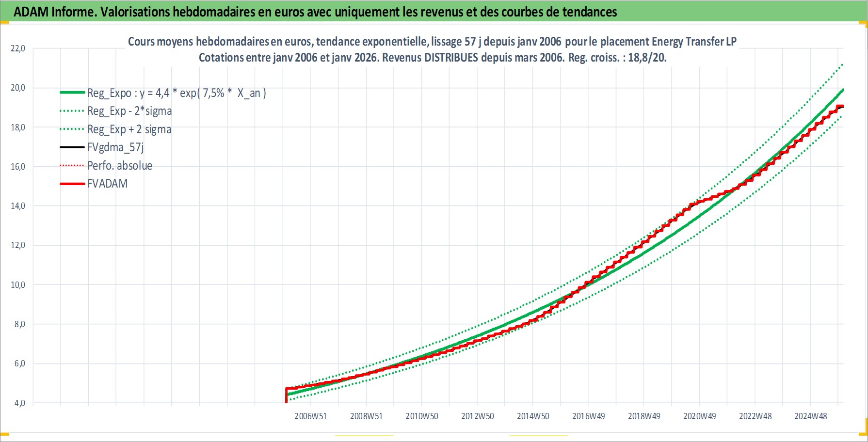Click x-axis label 2006W51
This screenshot has height=442, width=868.
[x=311, y=416]
